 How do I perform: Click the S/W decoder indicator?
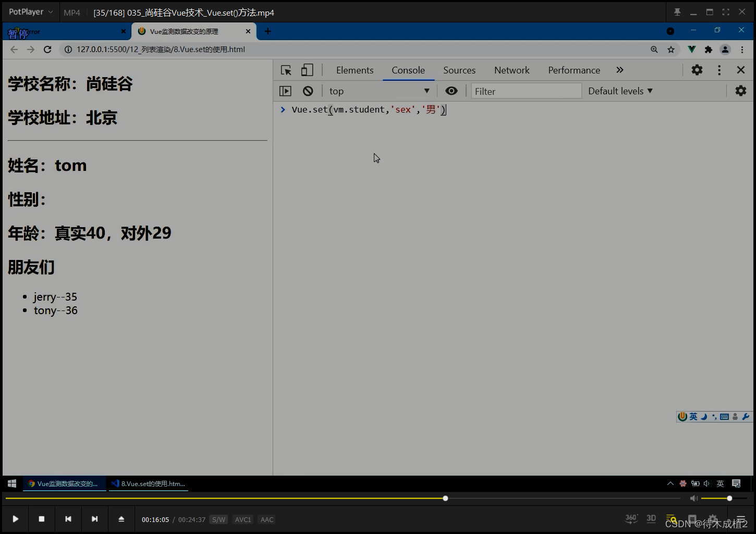coord(219,519)
